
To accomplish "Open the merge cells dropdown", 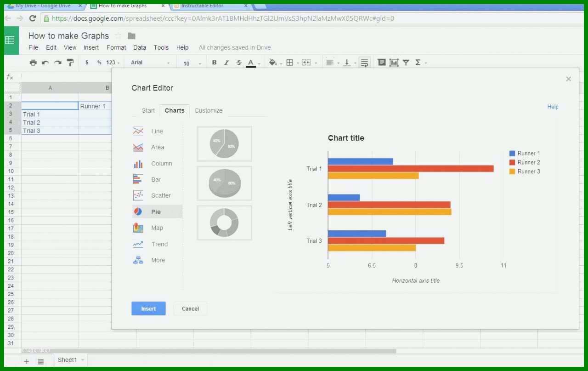I will (309, 63).
